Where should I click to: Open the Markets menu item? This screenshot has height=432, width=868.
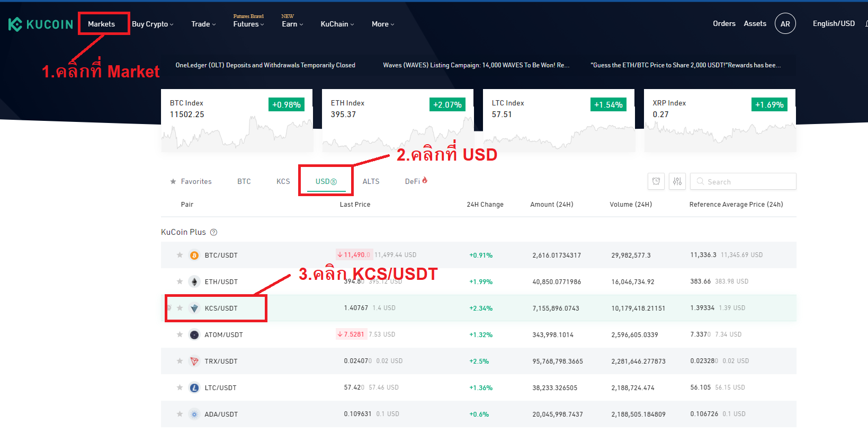click(x=101, y=24)
